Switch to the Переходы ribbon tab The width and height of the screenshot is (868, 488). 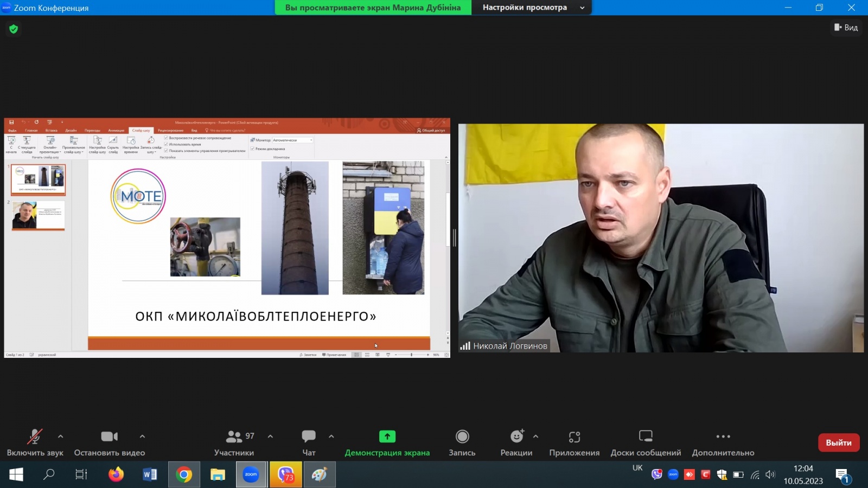(92, 131)
